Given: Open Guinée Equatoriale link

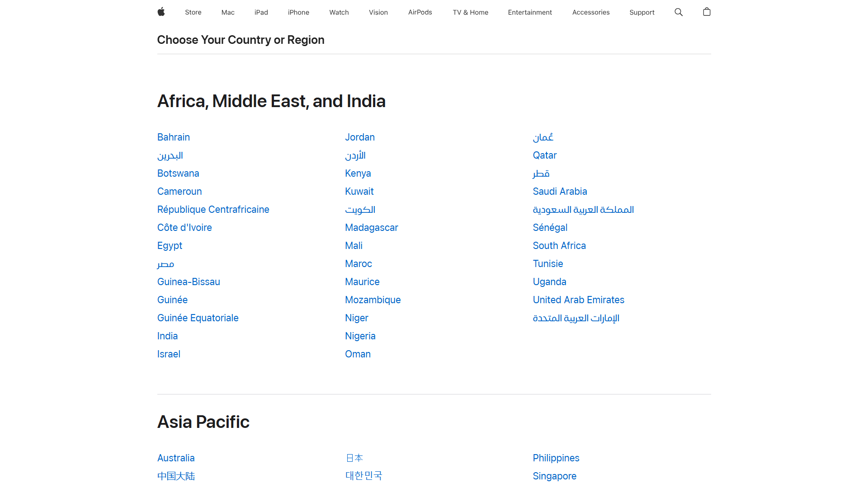Looking at the screenshot, I should tap(198, 318).
